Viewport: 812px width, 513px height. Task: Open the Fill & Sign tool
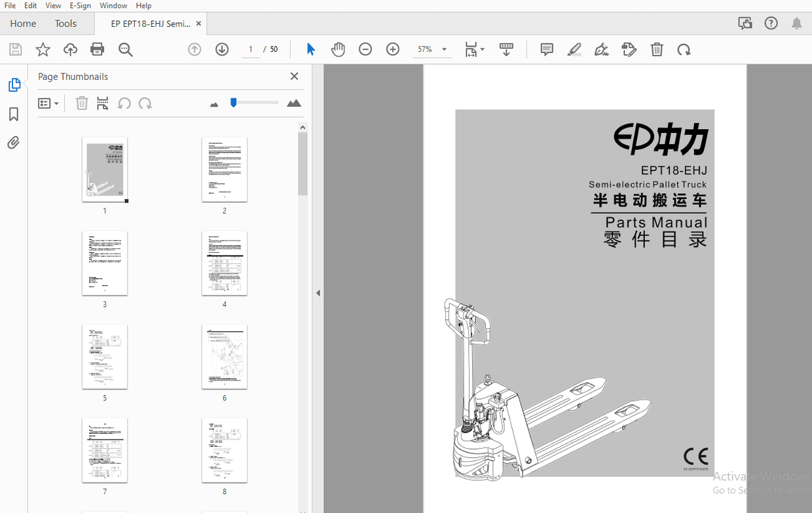pyautogui.click(x=601, y=49)
